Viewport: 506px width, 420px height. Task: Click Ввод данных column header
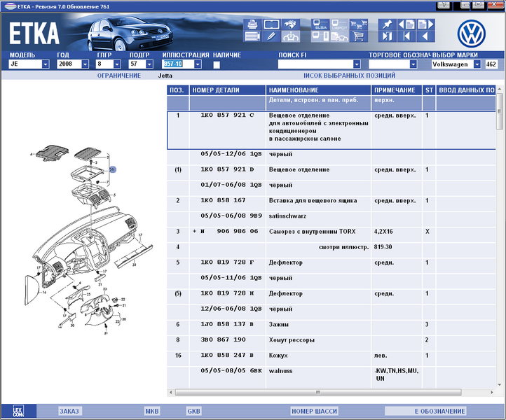(466, 90)
